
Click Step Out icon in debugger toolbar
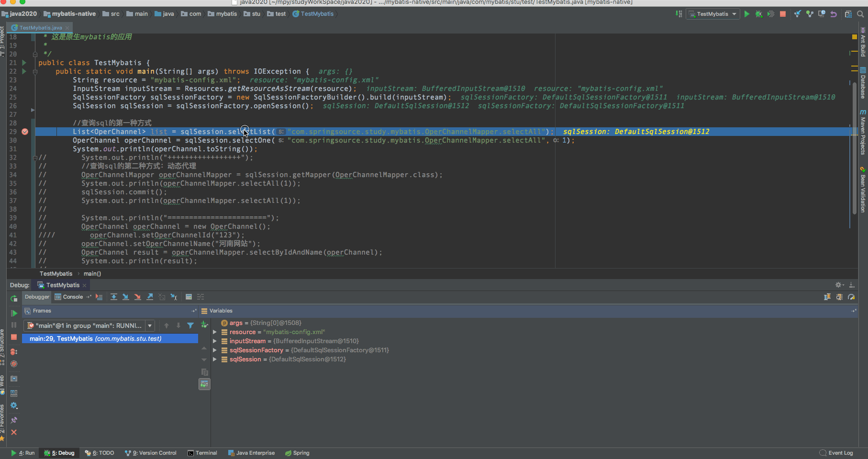[150, 297]
